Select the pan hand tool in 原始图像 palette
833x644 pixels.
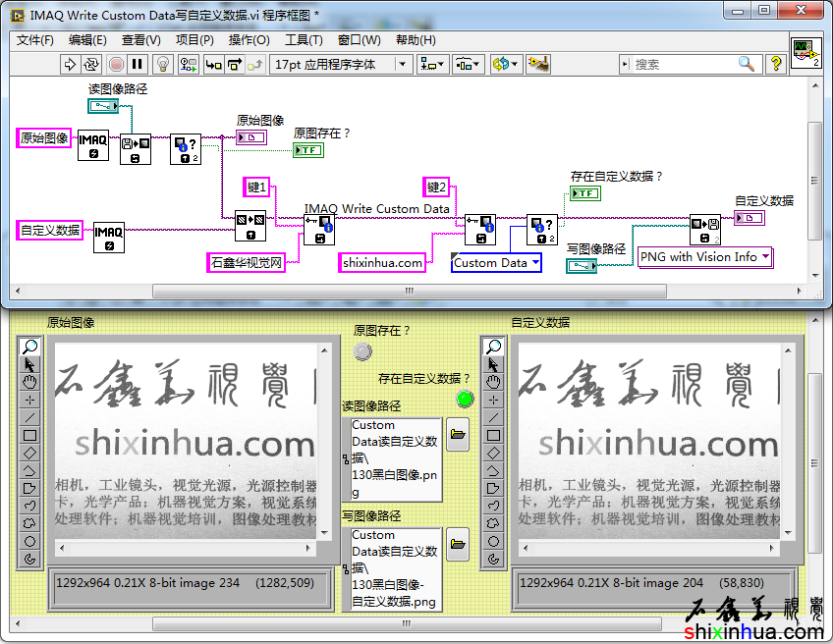point(29,382)
